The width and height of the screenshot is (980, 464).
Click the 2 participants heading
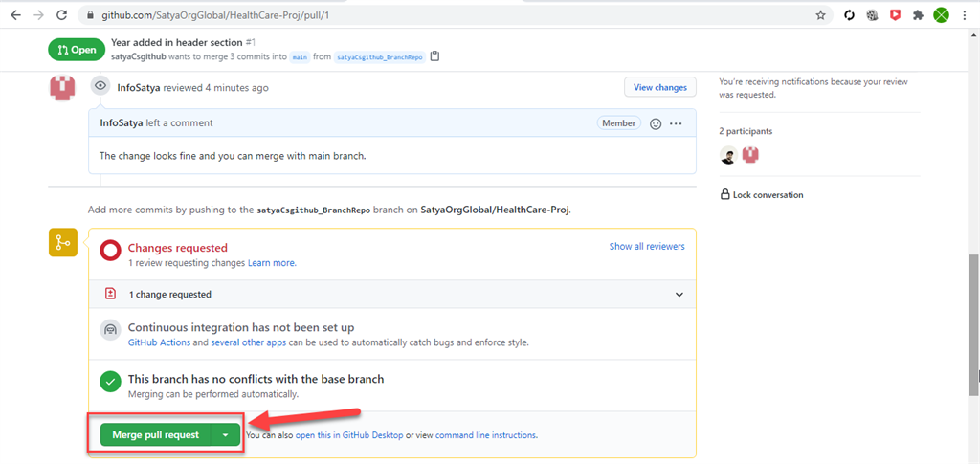[746, 131]
